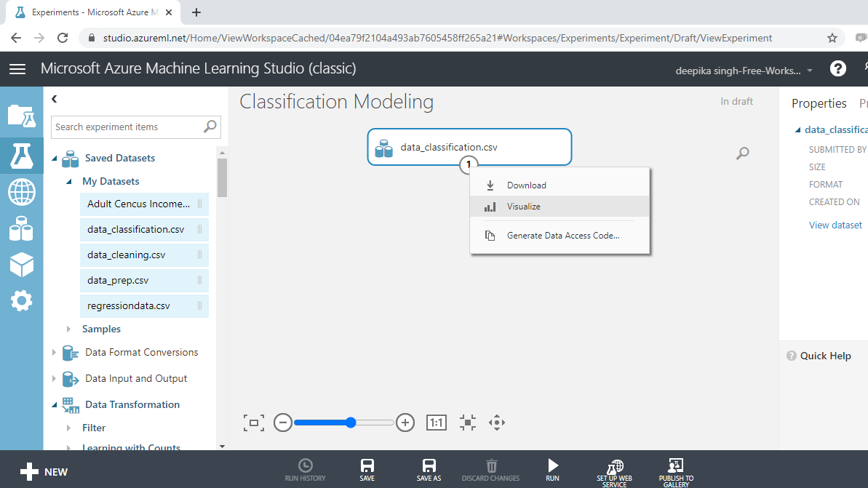The height and width of the screenshot is (488, 868).
Task: Select data_cleaning.csv dataset item
Action: point(144,255)
